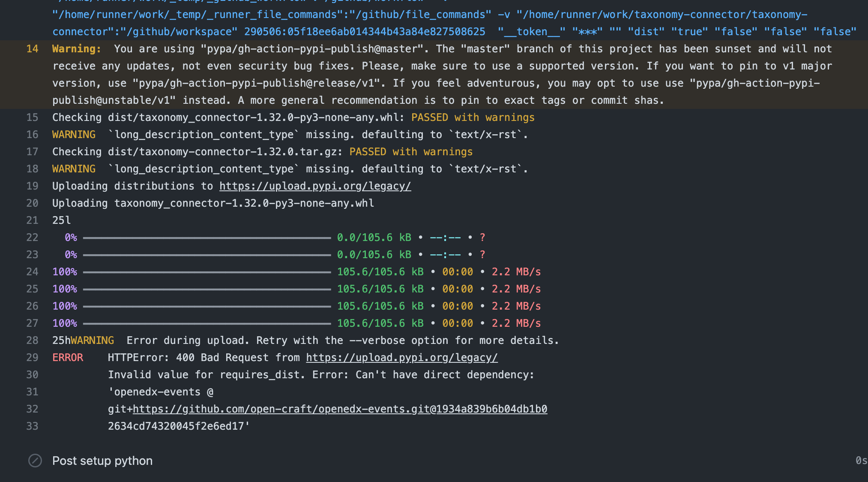Screen dimensions: 868x482
Task: Open the openedx-events GitHub git link
Action: 340,409
